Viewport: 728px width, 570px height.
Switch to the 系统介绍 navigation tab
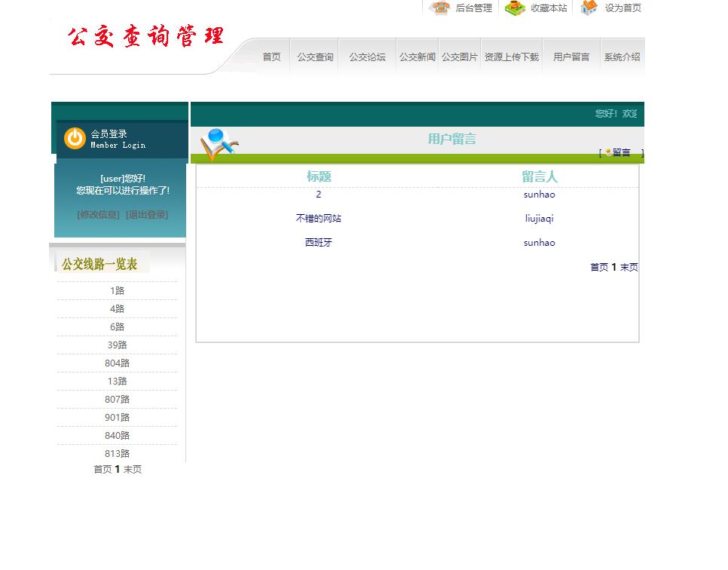coord(622,57)
